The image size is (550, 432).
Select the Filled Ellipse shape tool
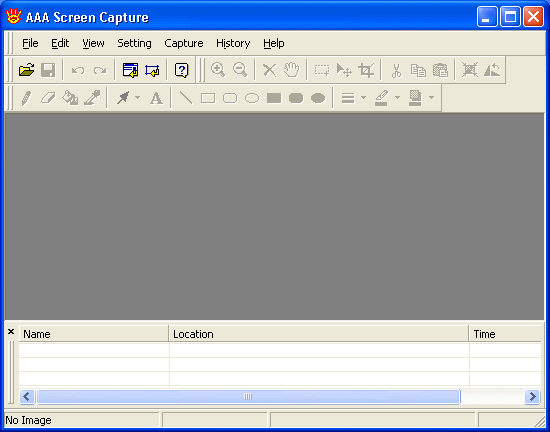(x=318, y=98)
